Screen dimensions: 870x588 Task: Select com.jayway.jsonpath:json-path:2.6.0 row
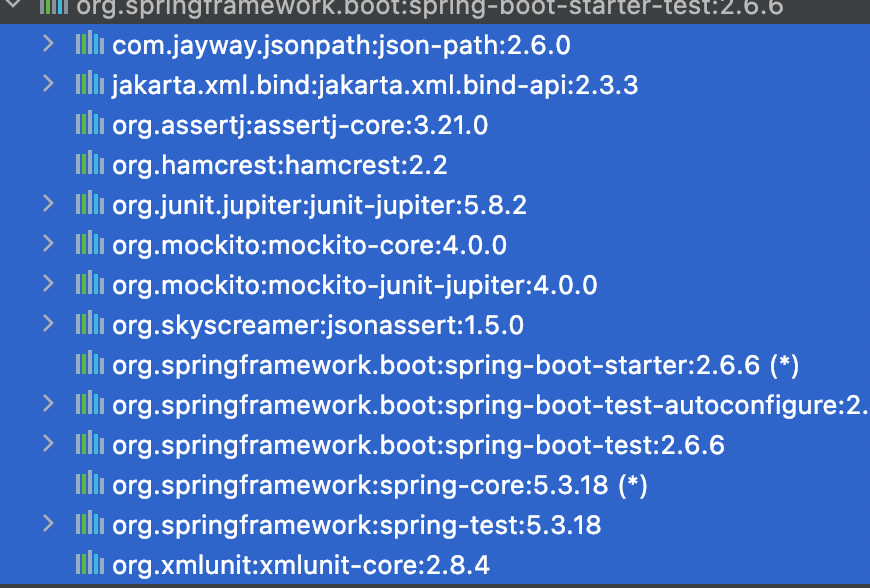click(435, 44)
